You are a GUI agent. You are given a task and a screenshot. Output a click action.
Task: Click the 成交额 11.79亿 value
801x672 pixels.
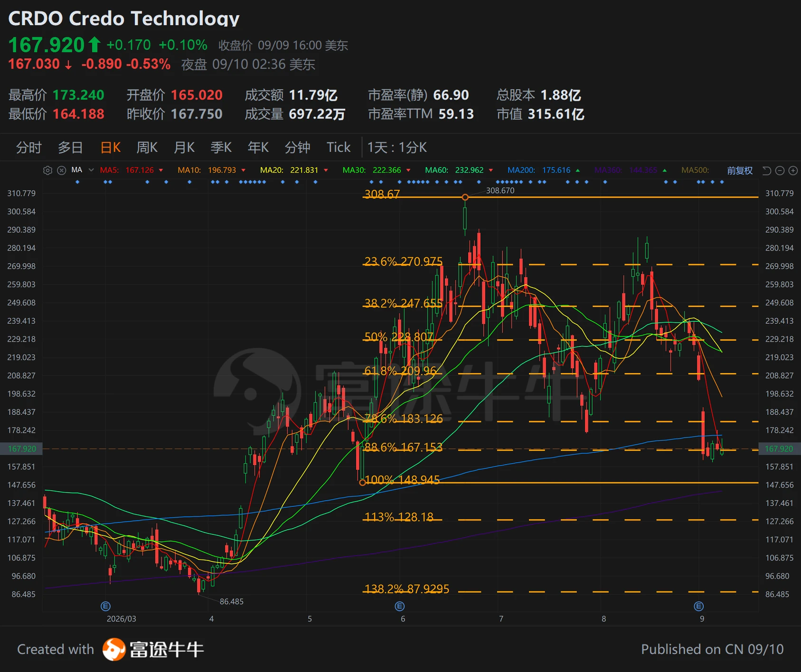313,95
